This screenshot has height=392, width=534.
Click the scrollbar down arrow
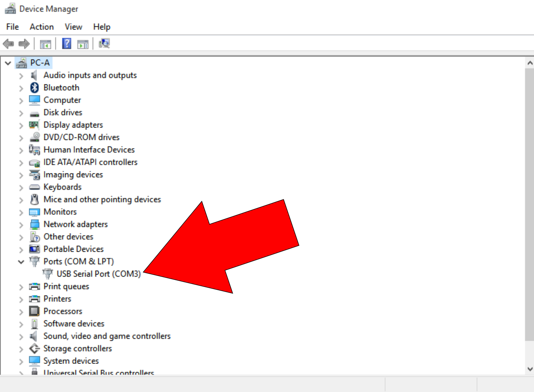[x=530, y=369]
